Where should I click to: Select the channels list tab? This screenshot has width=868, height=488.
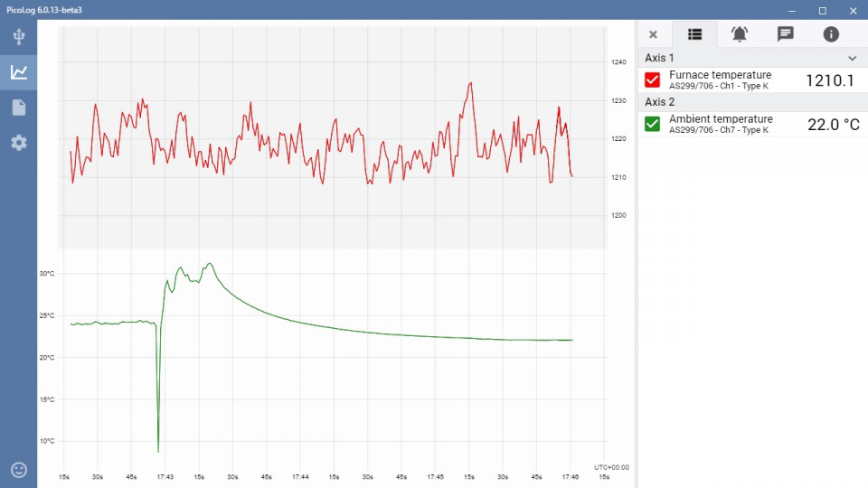click(x=694, y=34)
